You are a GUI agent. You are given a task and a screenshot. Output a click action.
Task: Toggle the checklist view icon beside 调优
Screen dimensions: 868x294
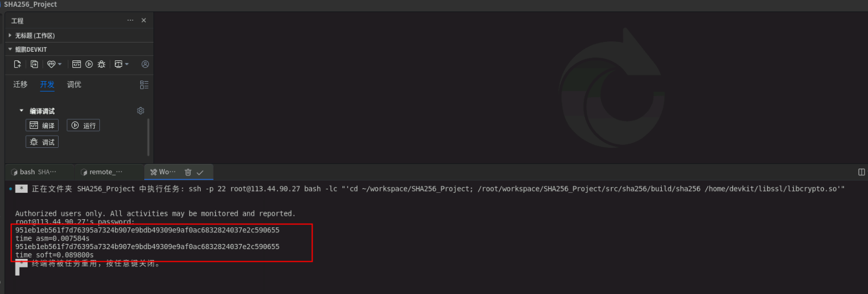click(144, 85)
